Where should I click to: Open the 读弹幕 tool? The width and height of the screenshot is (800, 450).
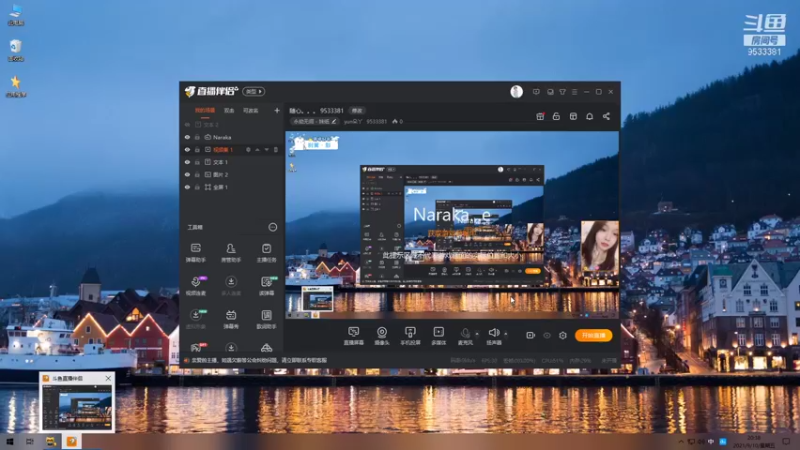(x=266, y=286)
